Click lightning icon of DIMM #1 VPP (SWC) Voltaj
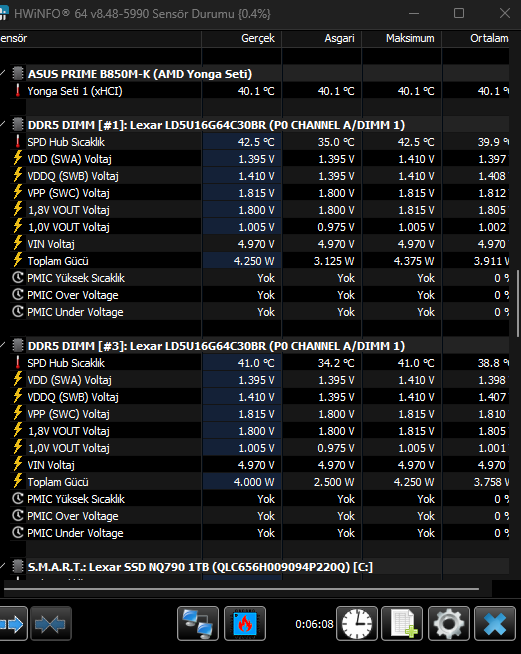 (18, 193)
